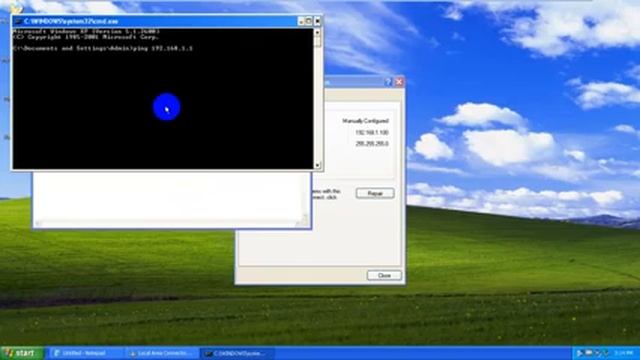Image resolution: width=640 pixels, height=360 pixels.
Task: Click the C:\WINDOWS\system32\cmd.exe title bar text
Action: tap(71, 21)
